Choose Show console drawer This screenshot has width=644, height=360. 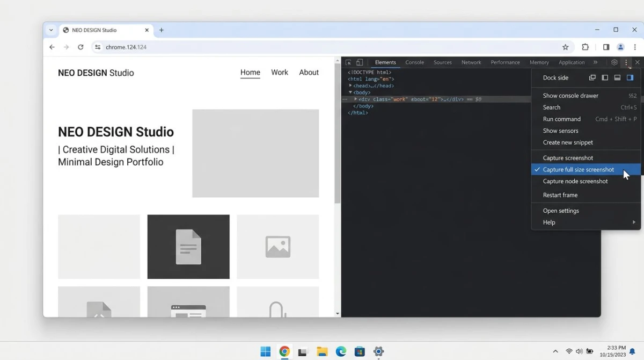tap(586, 96)
